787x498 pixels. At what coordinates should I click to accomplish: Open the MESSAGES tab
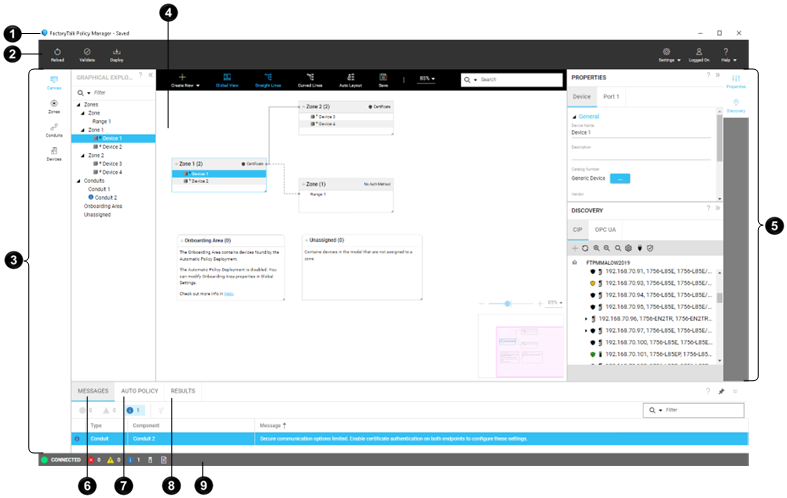93,391
